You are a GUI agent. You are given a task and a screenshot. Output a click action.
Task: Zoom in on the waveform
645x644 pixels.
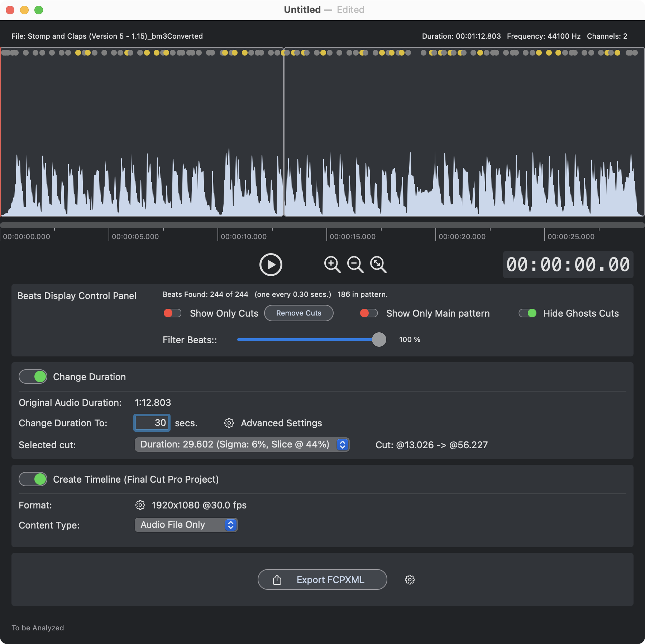coord(332,265)
